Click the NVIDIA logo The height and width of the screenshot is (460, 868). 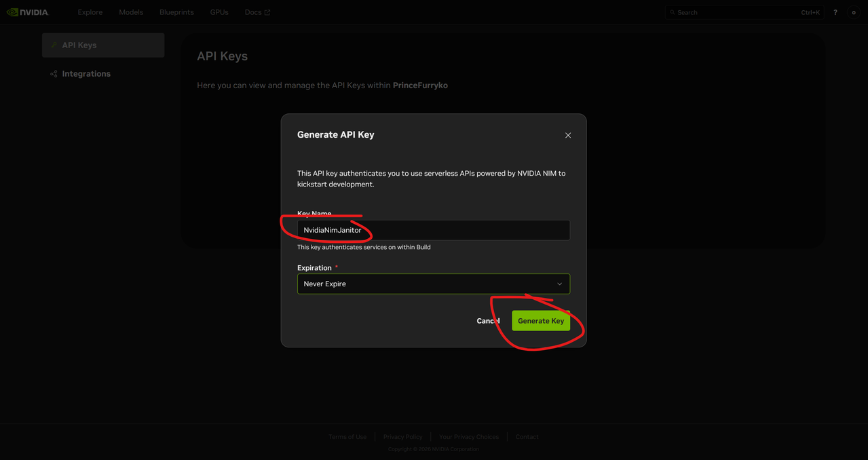pyautogui.click(x=28, y=12)
